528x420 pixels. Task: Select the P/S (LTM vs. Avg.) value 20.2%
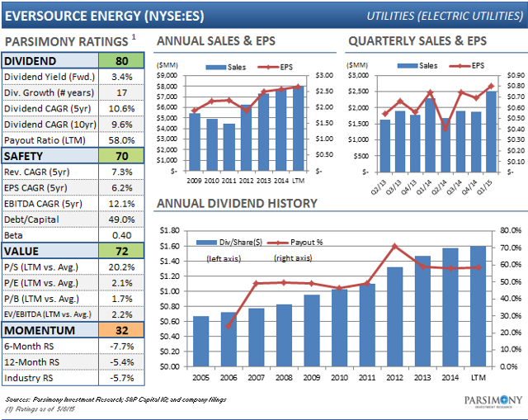pyautogui.click(x=121, y=267)
